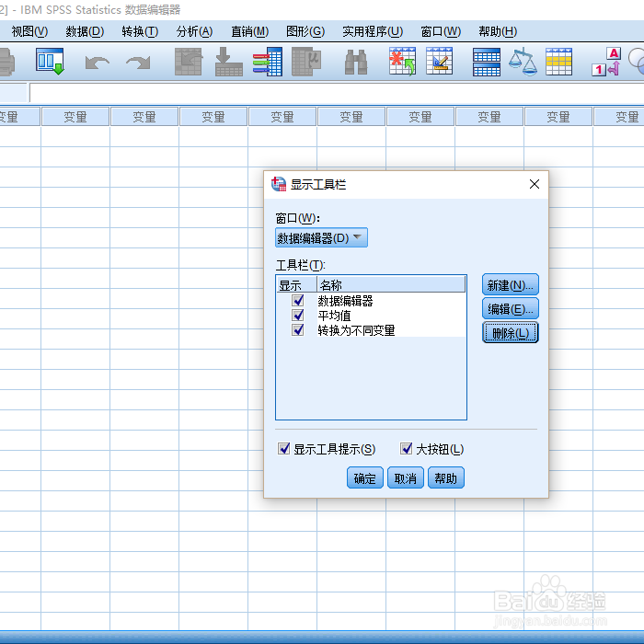Click the Select cases icon

click(558, 62)
